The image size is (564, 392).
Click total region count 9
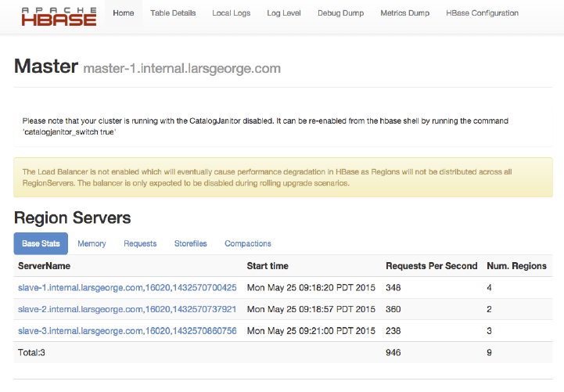489,352
